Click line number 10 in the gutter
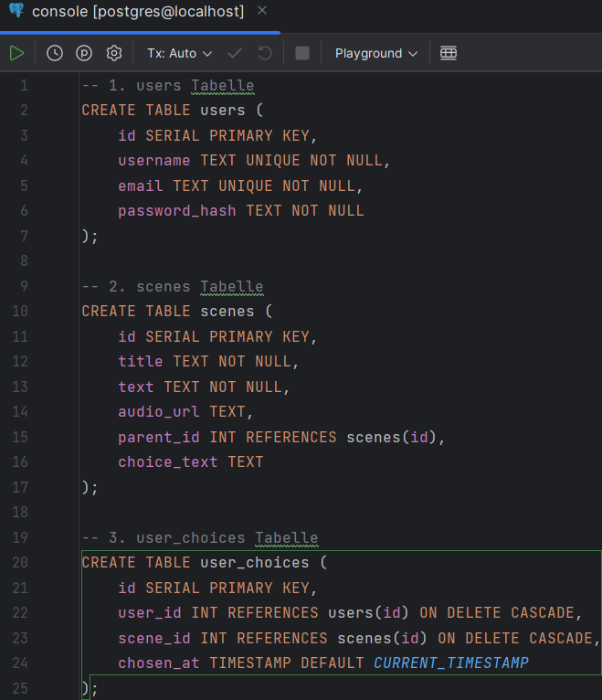602x700 pixels. pos(23,312)
